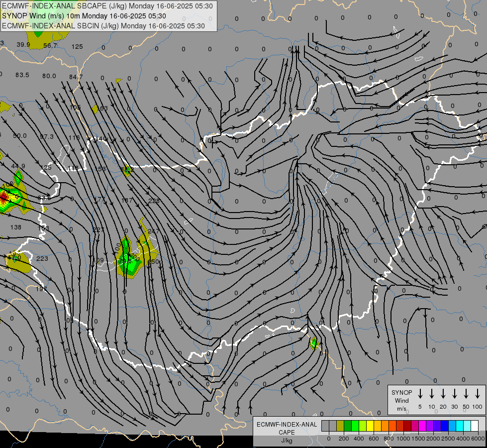The height and width of the screenshot is (448, 487).
Task: Click the 84.7 value on the map
Action: [76, 77]
